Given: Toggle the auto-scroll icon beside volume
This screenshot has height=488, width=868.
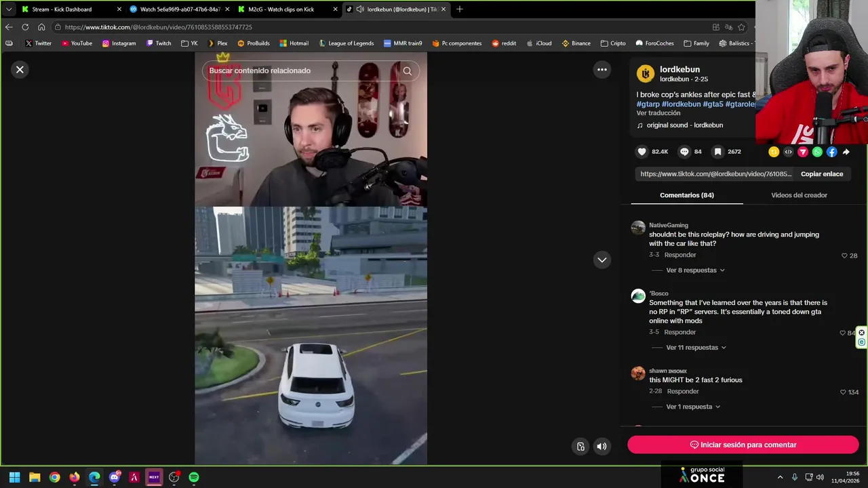Looking at the screenshot, I should point(580,446).
